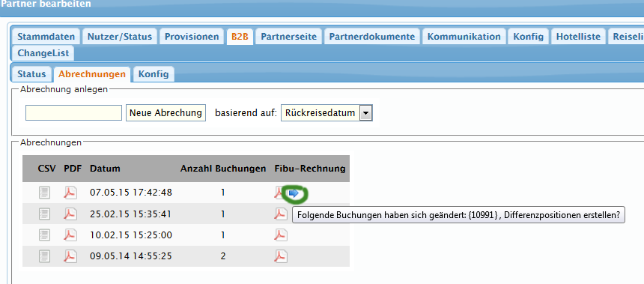Image resolution: width=644 pixels, height=284 pixels.
Task: Download CSV for 25.02.15 15:35:41 row
Action: [x=45, y=214]
